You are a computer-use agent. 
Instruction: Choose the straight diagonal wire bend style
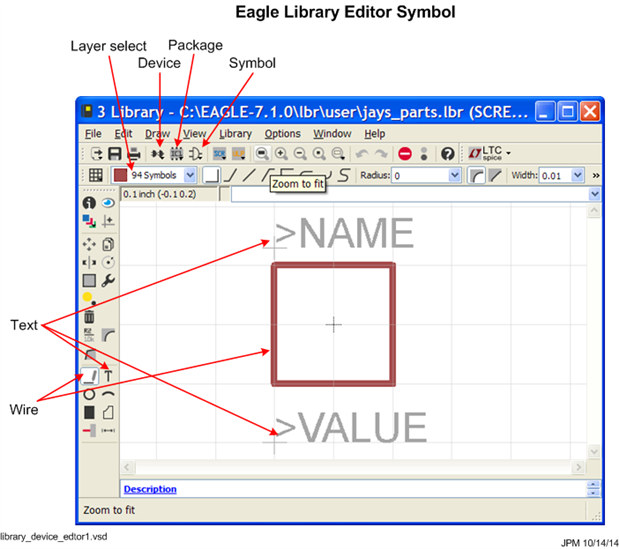tap(249, 175)
